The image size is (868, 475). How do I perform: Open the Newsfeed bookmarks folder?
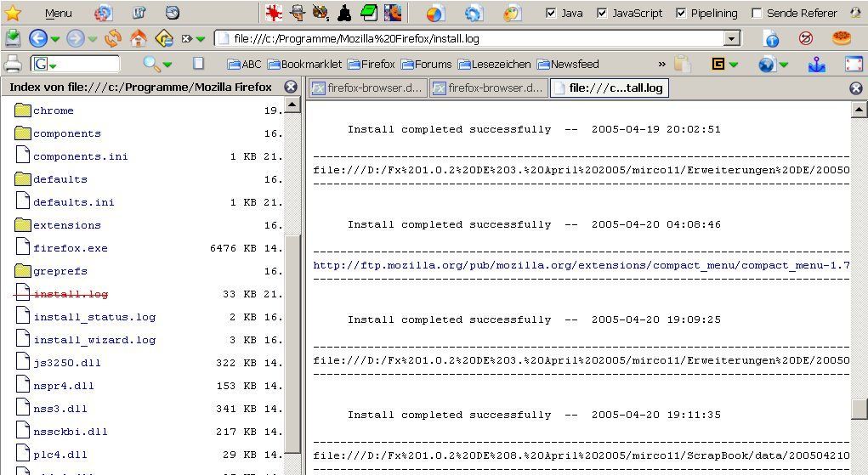click(x=568, y=65)
